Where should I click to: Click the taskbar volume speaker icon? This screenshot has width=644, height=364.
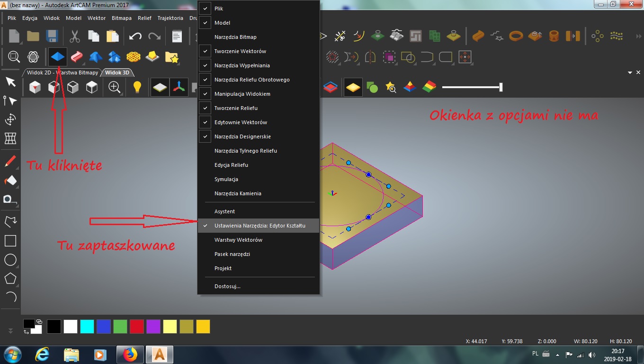coord(592,355)
